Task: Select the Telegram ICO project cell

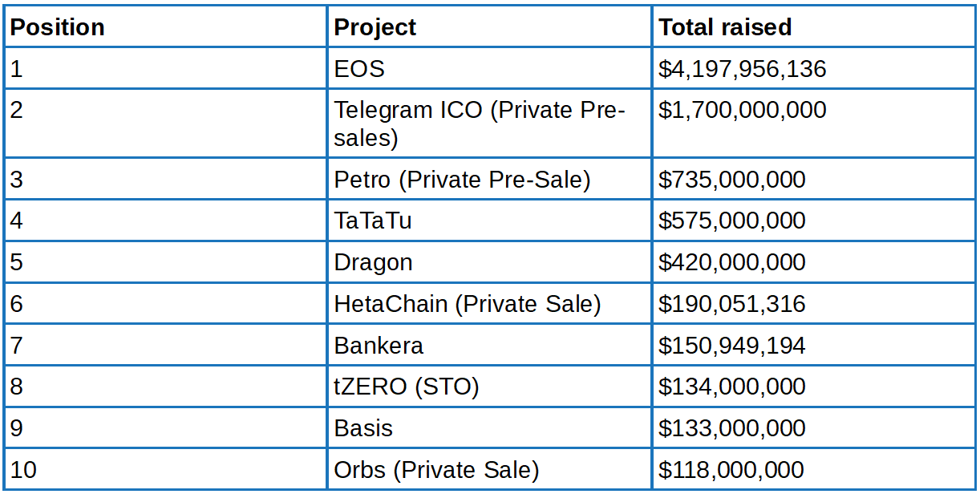Action: (x=480, y=123)
